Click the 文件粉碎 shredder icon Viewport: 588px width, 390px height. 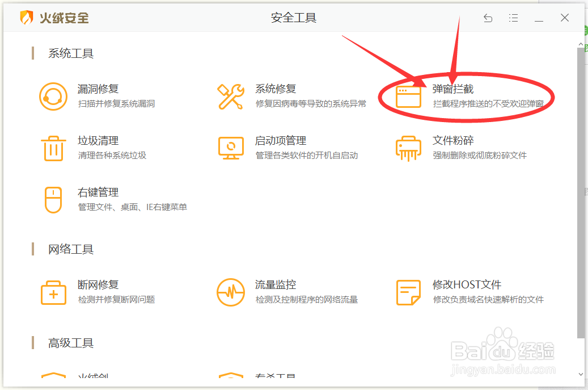tap(408, 148)
